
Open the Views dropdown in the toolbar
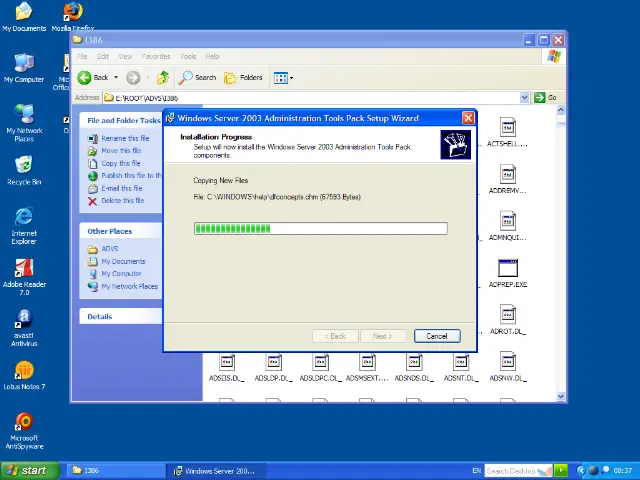283,77
